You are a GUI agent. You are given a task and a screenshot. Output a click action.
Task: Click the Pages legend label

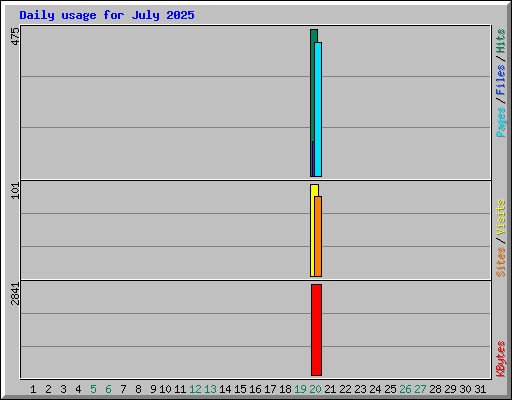(500, 122)
